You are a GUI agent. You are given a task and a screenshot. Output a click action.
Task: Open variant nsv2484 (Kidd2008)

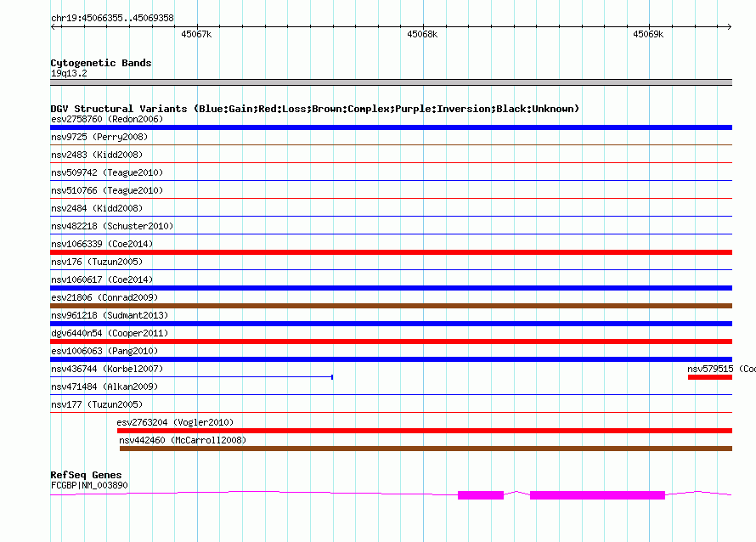tap(97, 208)
